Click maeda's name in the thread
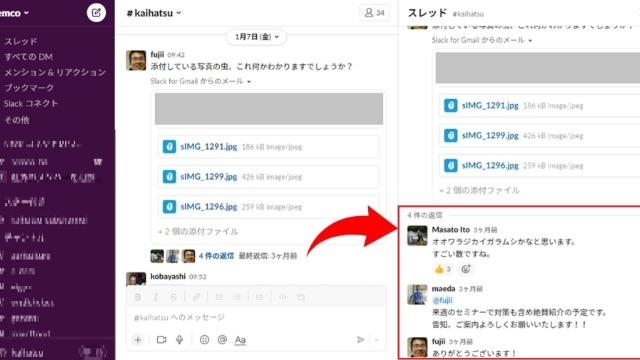This screenshot has height=360, width=640. [x=443, y=289]
